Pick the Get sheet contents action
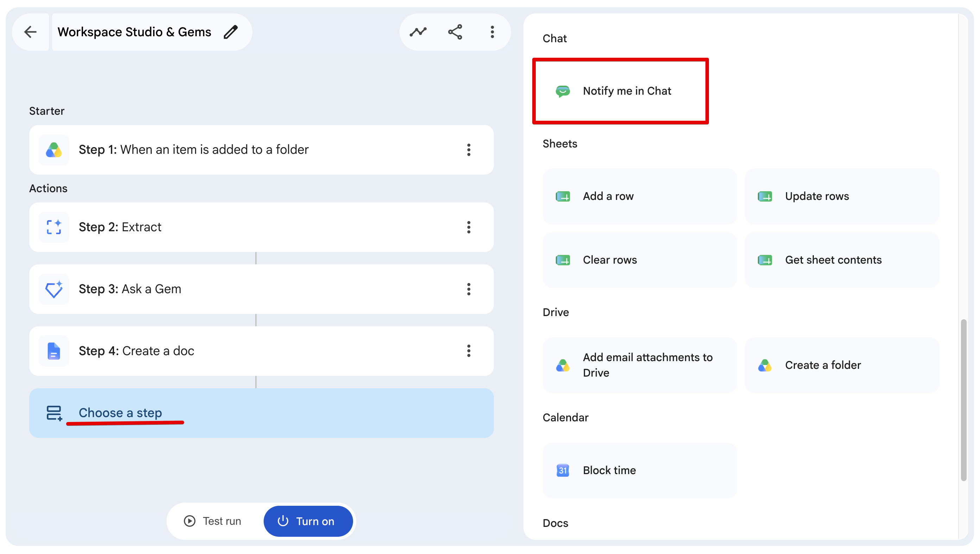980x554 pixels. (842, 260)
